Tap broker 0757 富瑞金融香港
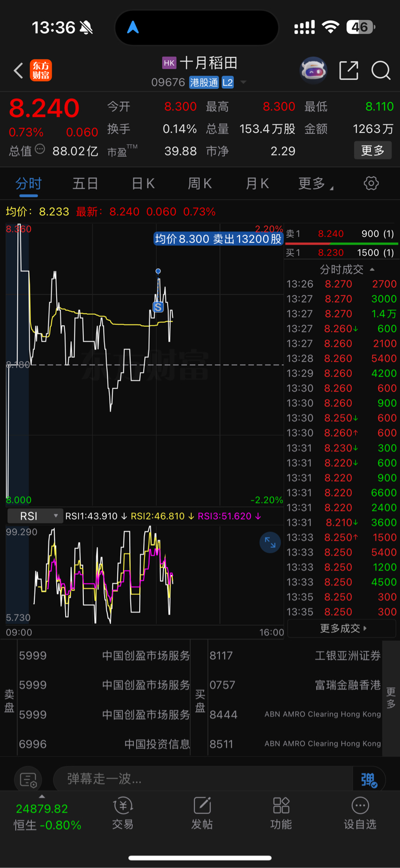This screenshot has width=400, height=868. pyautogui.click(x=295, y=685)
